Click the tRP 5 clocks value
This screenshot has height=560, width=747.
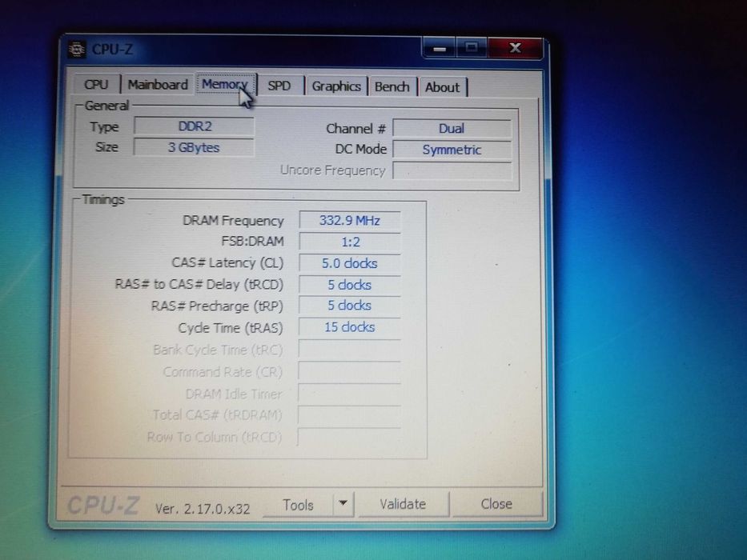[350, 306]
